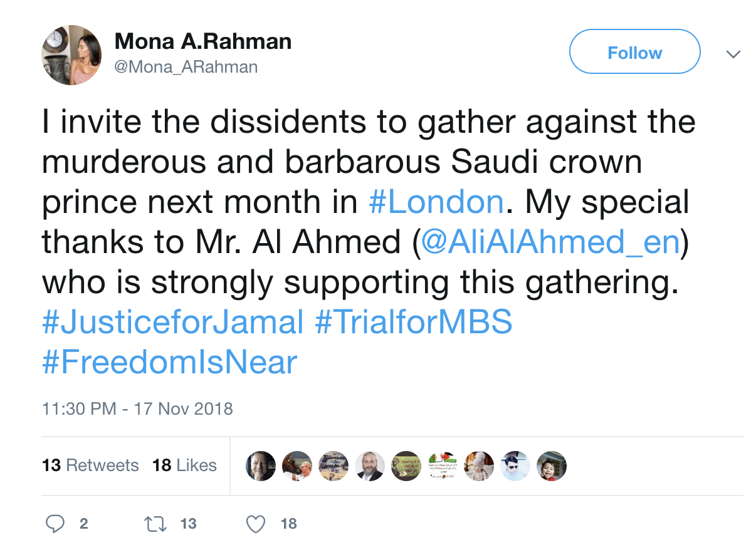The height and width of the screenshot is (550, 756).
Task: Open liker avatar of laughing child in red
Action: point(552,465)
